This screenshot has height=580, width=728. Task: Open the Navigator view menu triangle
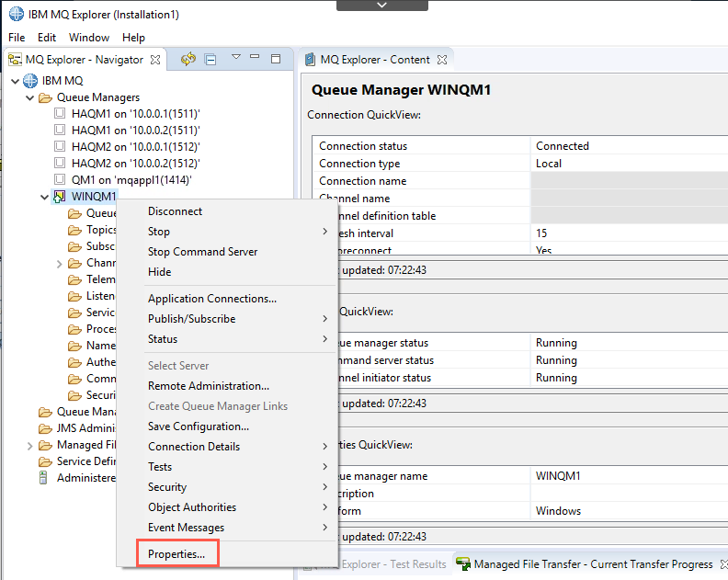point(236,57)
